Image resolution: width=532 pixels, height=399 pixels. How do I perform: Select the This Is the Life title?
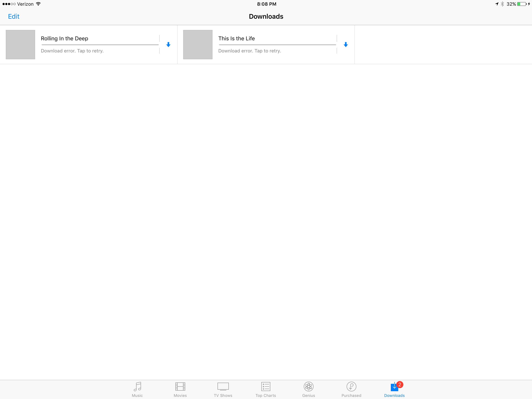tap(236, 39)
